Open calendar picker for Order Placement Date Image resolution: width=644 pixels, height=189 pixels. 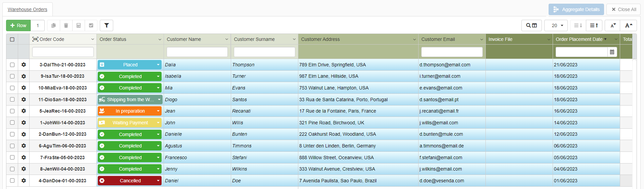pos(612,52)
